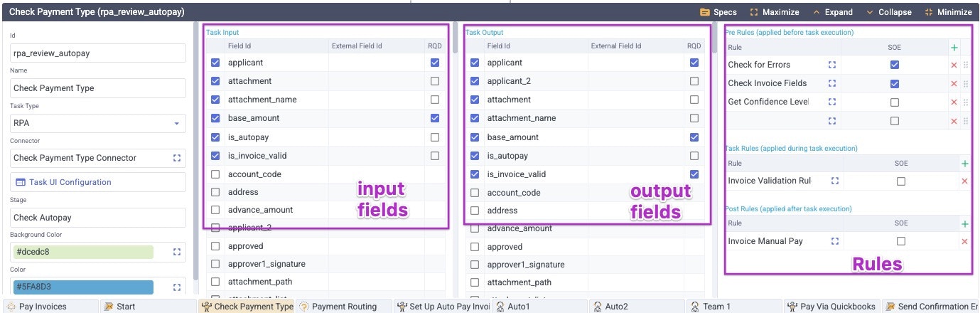The width and height of the screenshot is (980, 313).
Task: Toggle RQD for attachment in Task Input
Action: pos(435,81)
